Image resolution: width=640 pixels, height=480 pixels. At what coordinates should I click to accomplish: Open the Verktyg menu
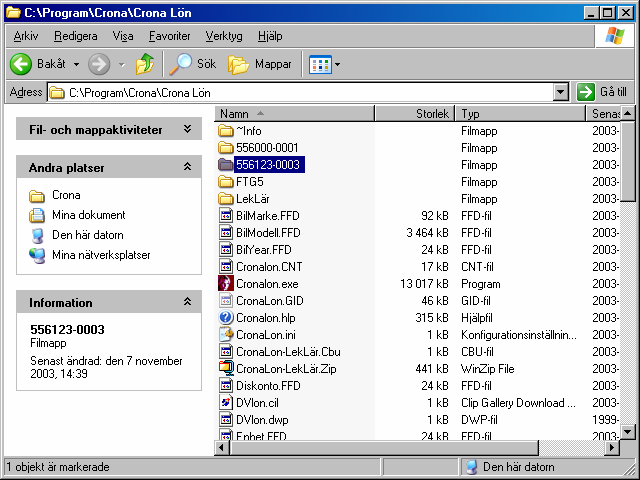click(224, 36)
